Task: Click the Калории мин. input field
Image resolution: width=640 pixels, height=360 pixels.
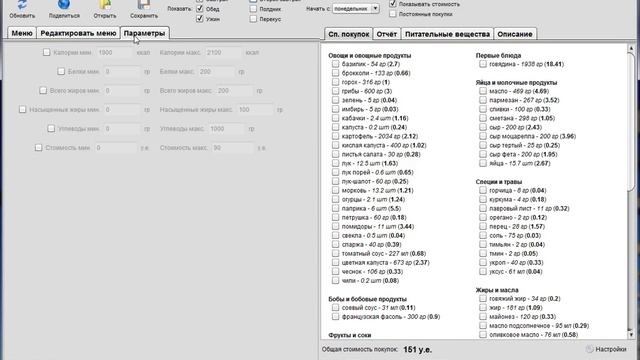Action: (115, 53)
